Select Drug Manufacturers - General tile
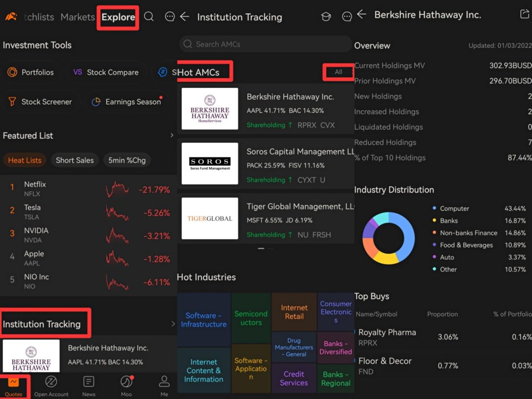This screenshot has width=532, height=399. coord(294,348)
